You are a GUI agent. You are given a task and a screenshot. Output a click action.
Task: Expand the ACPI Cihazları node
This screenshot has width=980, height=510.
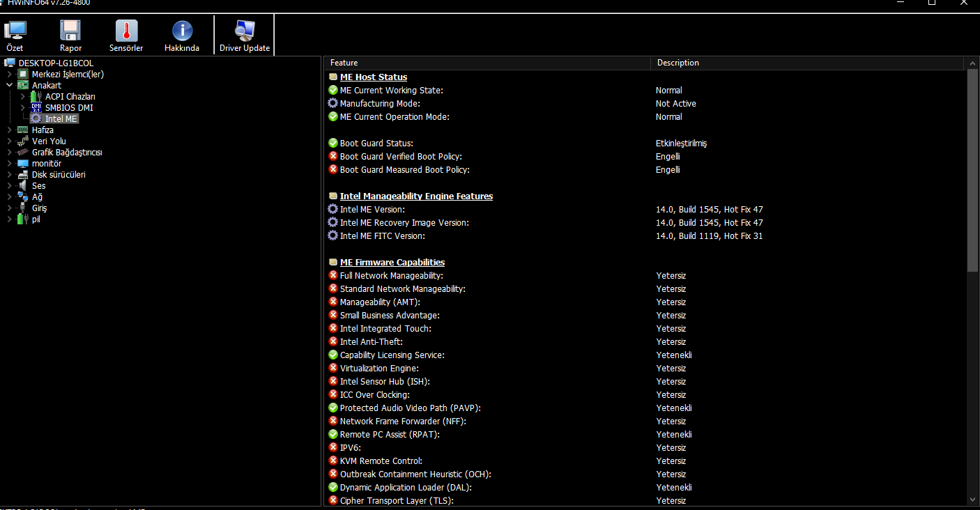click(23, 97)
